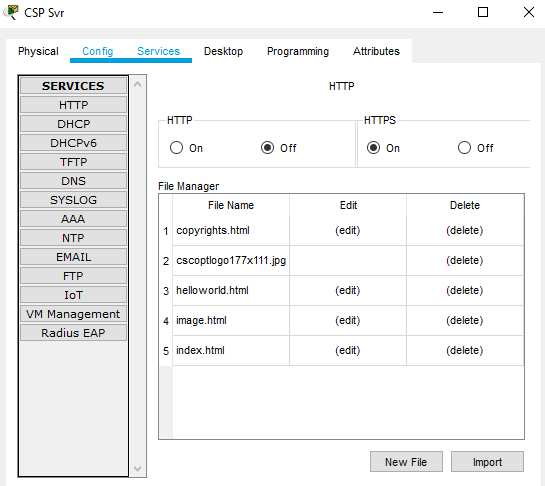The height and width of the screenshot is (486, 545).
Task: Open the Physical tab
Action: [38, 51]
